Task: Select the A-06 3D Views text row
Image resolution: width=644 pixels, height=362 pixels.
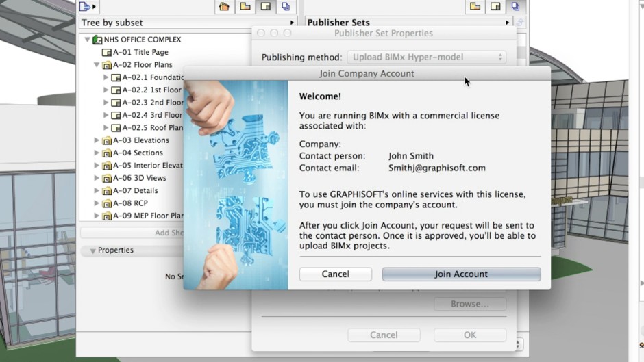Action: point(140,178)
